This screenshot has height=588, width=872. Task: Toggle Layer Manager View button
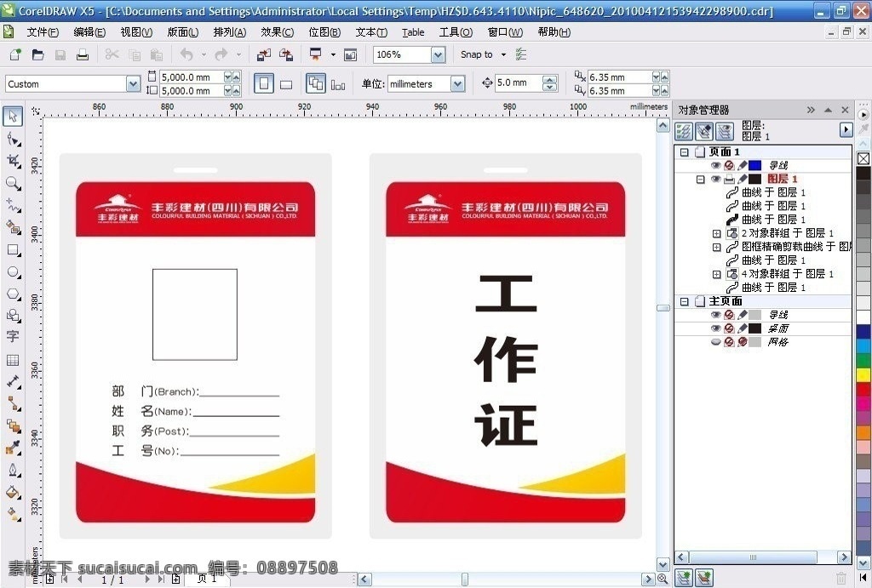(x=724, y=131)
